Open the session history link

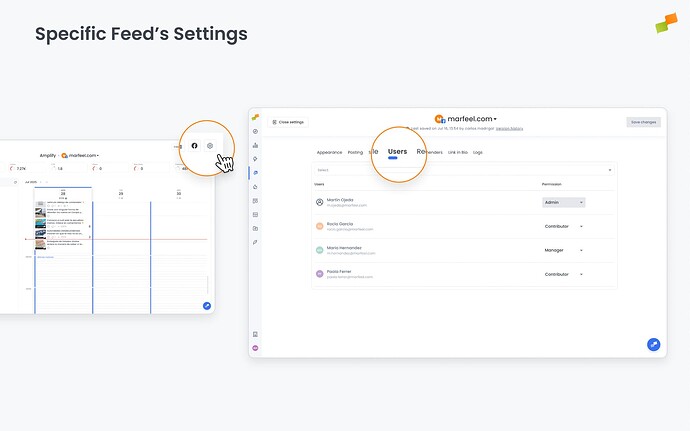[x=510, y=129]
